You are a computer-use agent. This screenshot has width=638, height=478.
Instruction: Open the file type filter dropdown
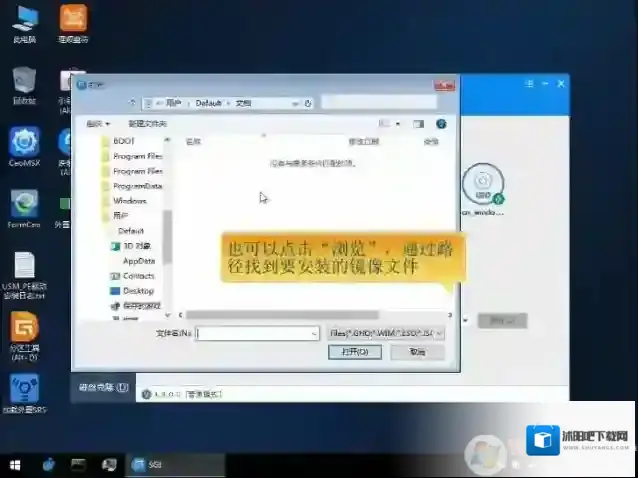pyautogui.click(x=385, y=333)
